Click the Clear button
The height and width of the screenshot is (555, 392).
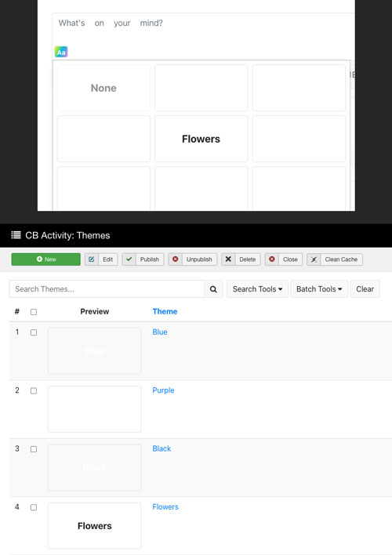click(365, 289)
